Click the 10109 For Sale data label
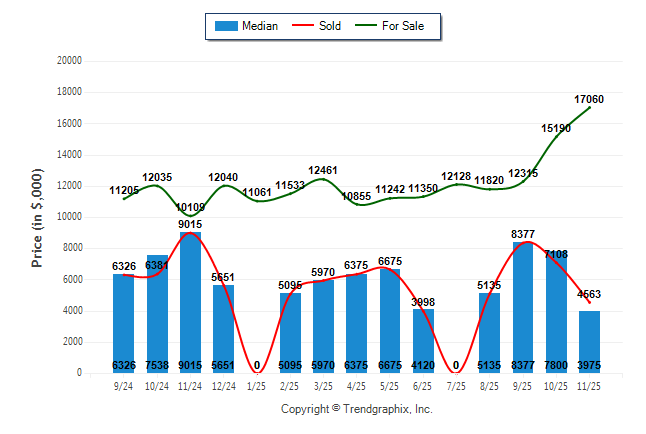This screenshot has height=434, width=646. coord(190,207)
